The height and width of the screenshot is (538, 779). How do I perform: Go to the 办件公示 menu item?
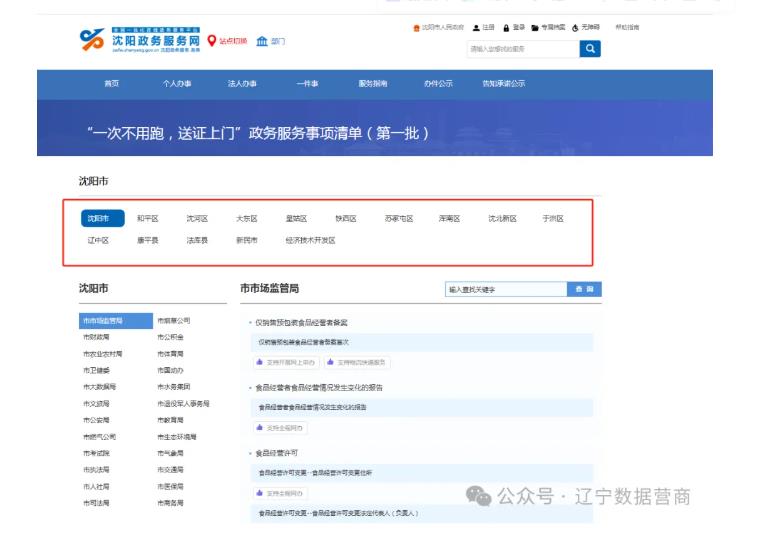[438, 84]
